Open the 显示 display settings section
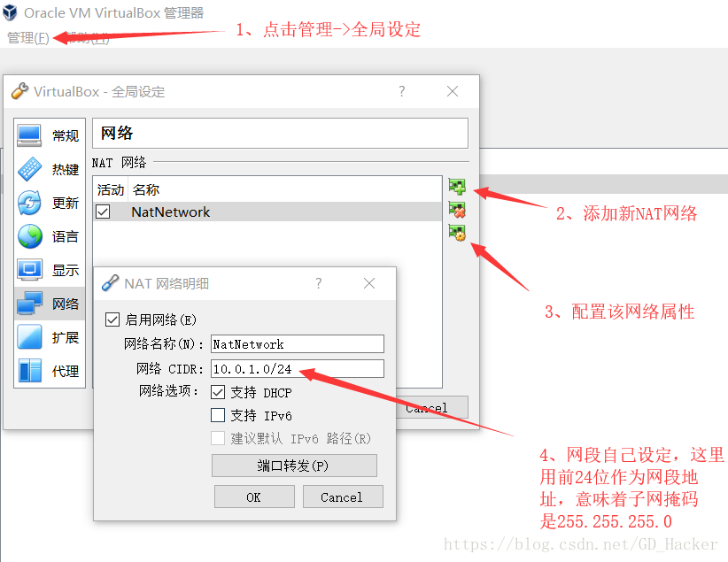 [50, 270]
